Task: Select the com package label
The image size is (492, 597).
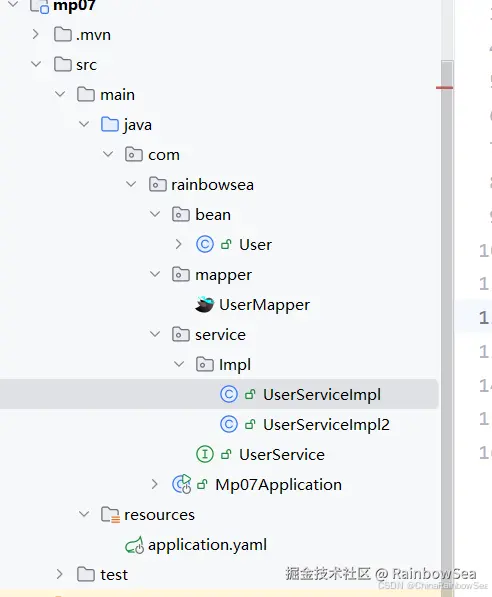Action: point(164,155)
